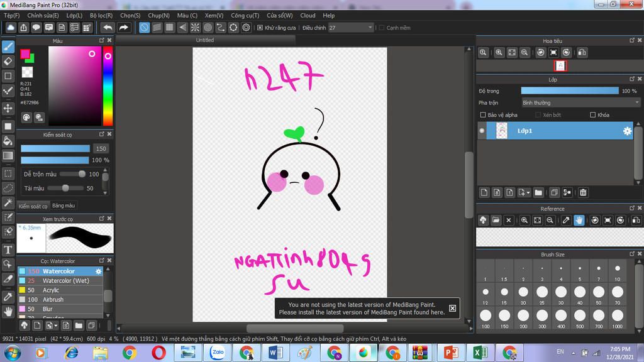Open Google Chrome from the taskbar
The width and height of the screenshot is (644, 362).
coord(130,353)
